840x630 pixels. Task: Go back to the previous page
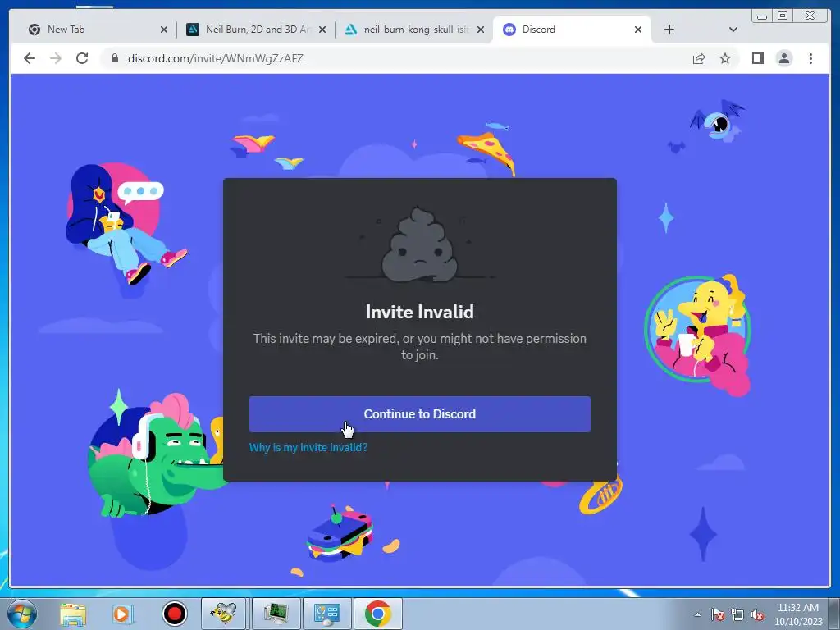(x=30, y=58)
